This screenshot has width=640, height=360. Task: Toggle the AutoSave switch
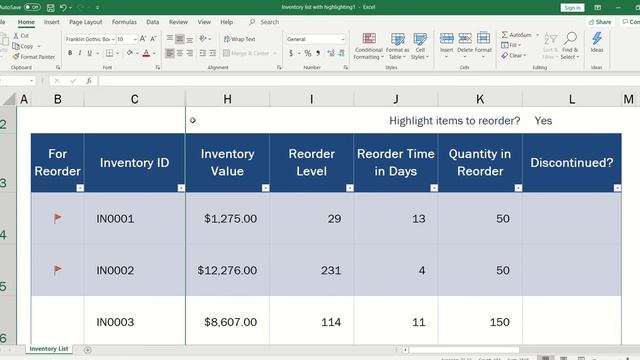point(32,7)
